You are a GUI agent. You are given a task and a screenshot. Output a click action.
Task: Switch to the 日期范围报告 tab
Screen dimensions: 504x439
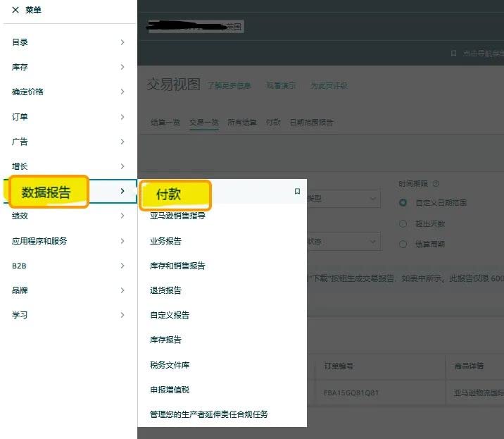tap(311, 123)
